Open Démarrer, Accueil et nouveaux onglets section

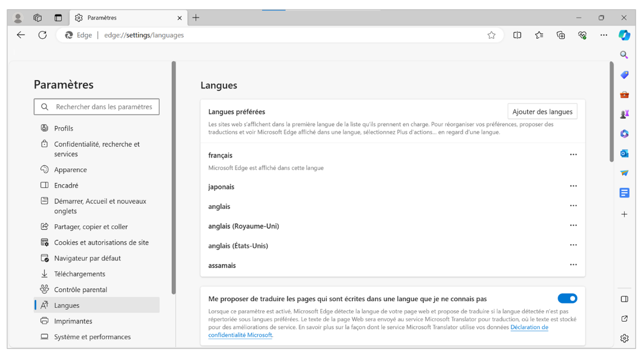click(96, 206)
